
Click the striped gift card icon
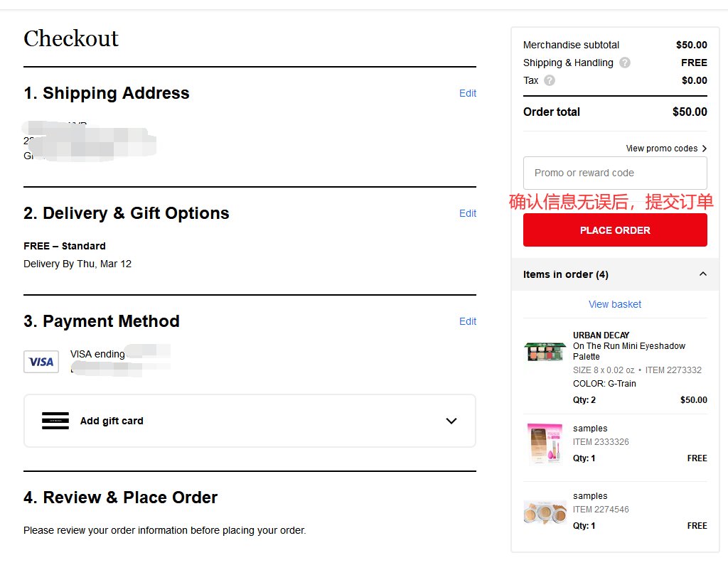(x=55, y=421)
